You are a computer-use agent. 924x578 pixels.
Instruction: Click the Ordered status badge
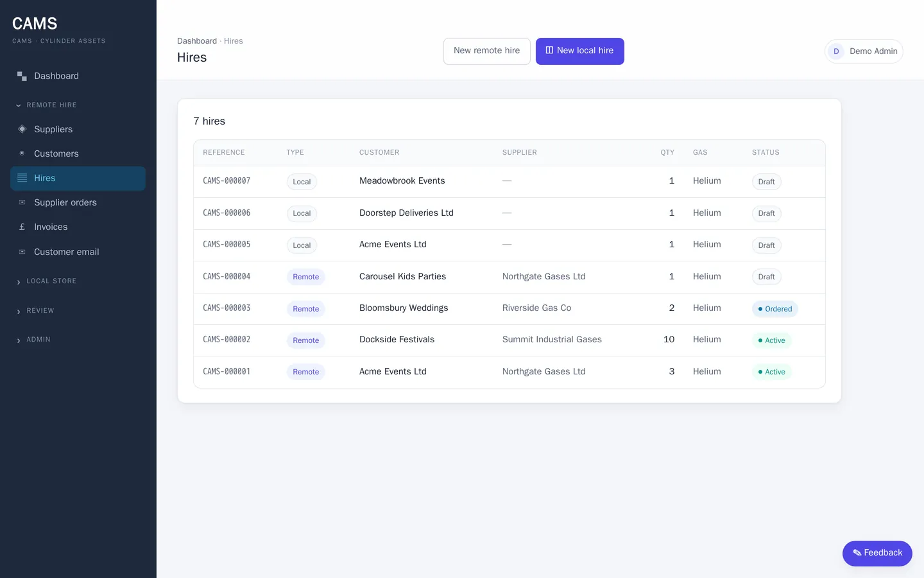tap(775, 309)
